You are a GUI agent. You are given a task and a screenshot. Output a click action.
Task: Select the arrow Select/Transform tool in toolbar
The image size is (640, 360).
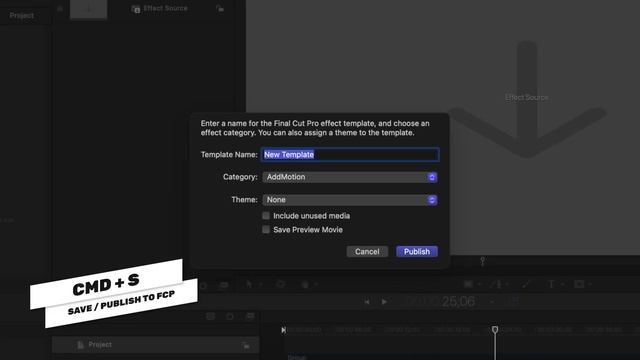[249, 284]
